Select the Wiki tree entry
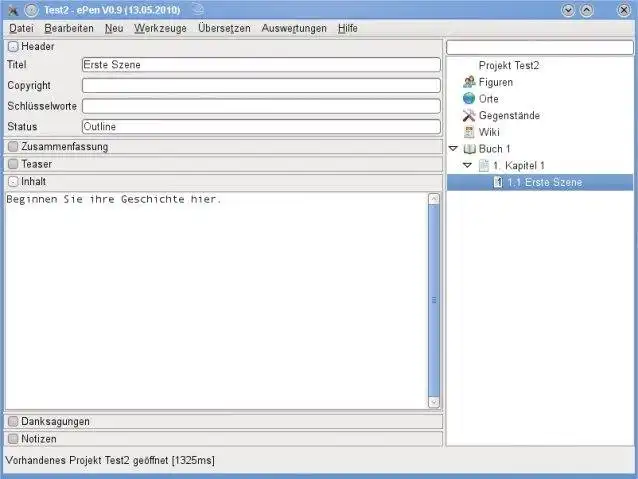 pos(489,132)
